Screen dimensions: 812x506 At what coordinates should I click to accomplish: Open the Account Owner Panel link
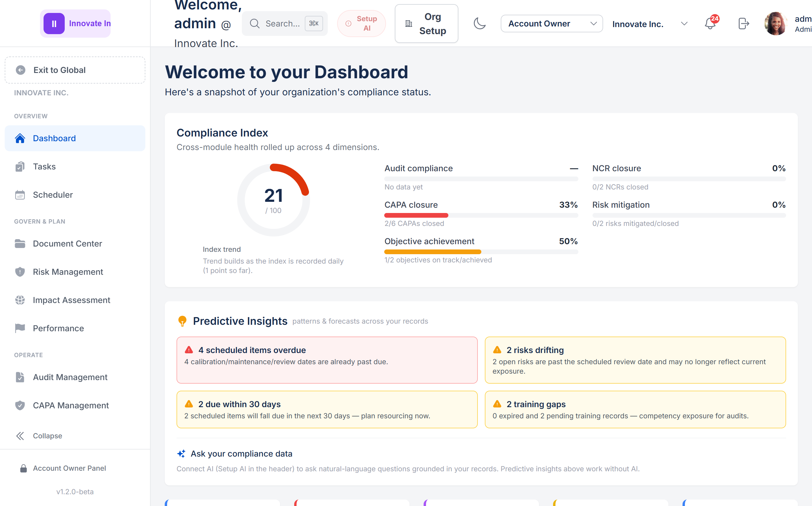pos(69,468)
